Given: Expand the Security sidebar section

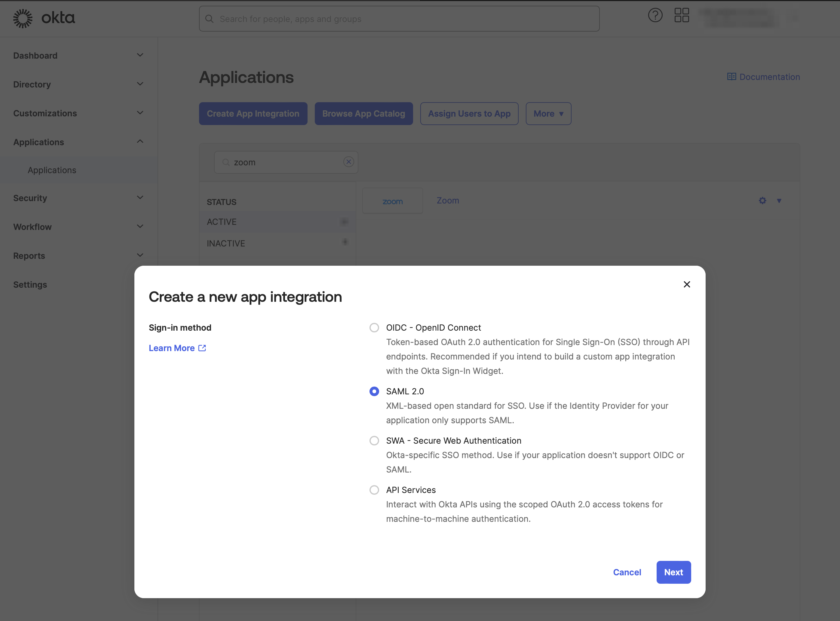Looking at the screenshot, I should (140, 198).
